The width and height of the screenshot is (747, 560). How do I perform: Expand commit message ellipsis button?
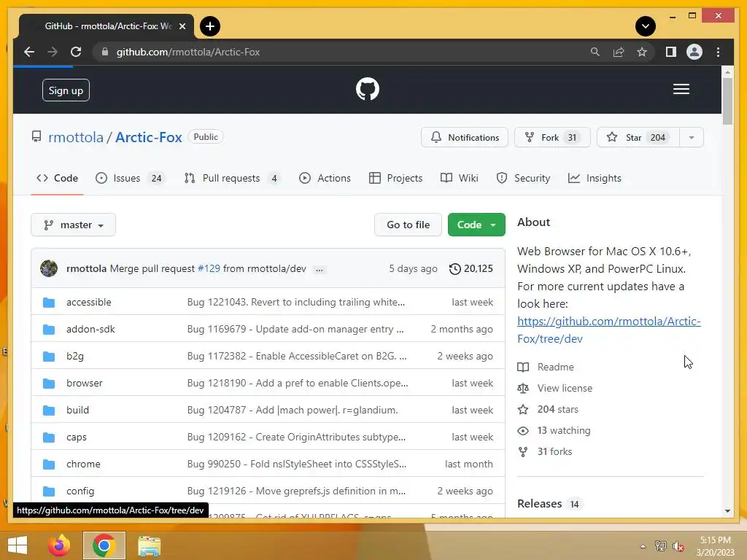point(319,269)
